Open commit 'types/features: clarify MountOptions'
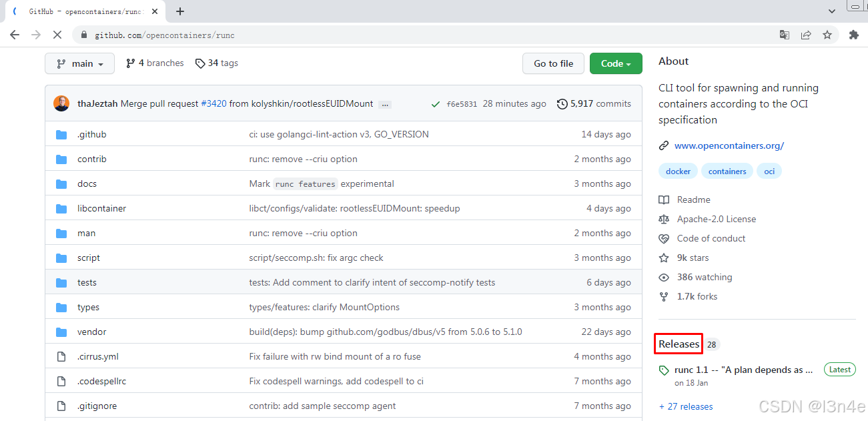868x421 pixels. coord(324,307)
